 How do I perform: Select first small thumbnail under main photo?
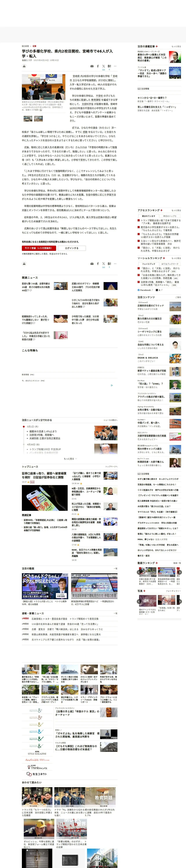(x=28, y=119)
